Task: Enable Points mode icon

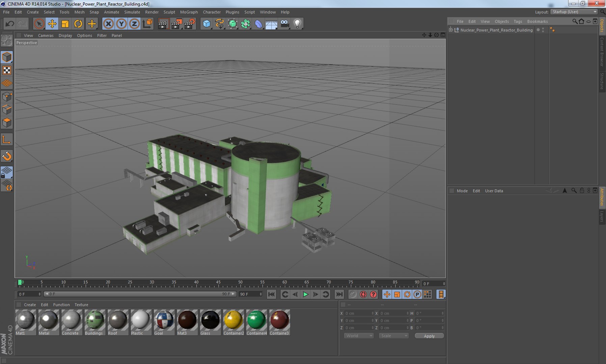Action: coord(7,97)
